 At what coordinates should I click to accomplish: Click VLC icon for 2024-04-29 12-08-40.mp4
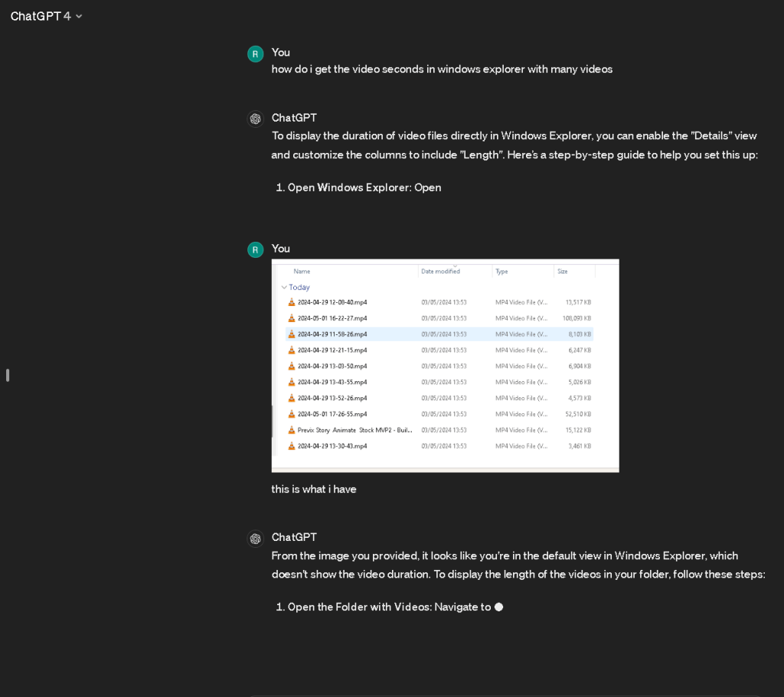coord(292,302)
